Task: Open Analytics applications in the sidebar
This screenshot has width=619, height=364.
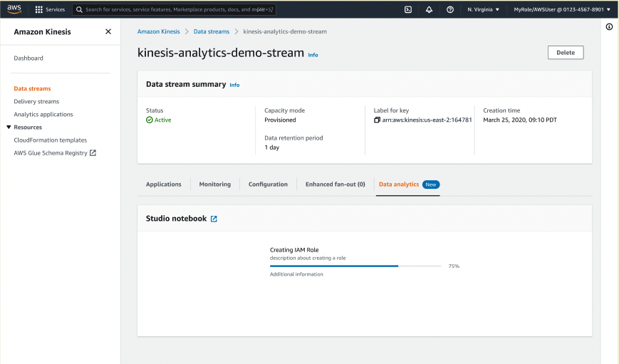Action: (43, 115)
